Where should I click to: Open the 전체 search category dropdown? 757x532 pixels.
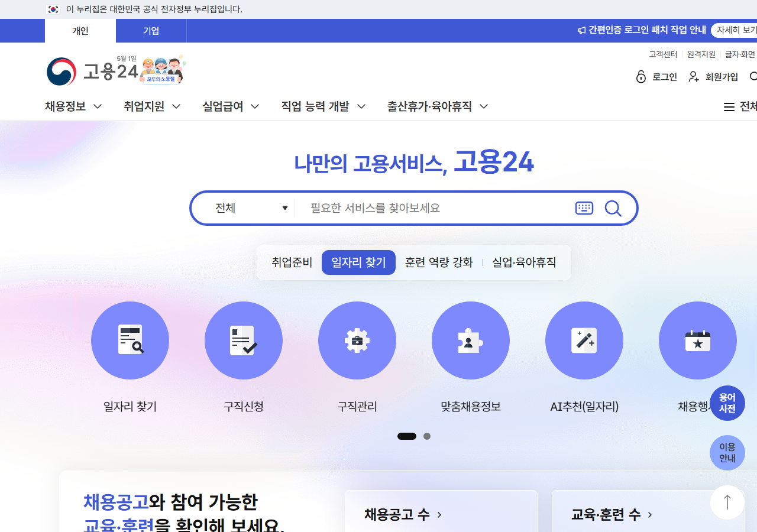coord(251,208)
